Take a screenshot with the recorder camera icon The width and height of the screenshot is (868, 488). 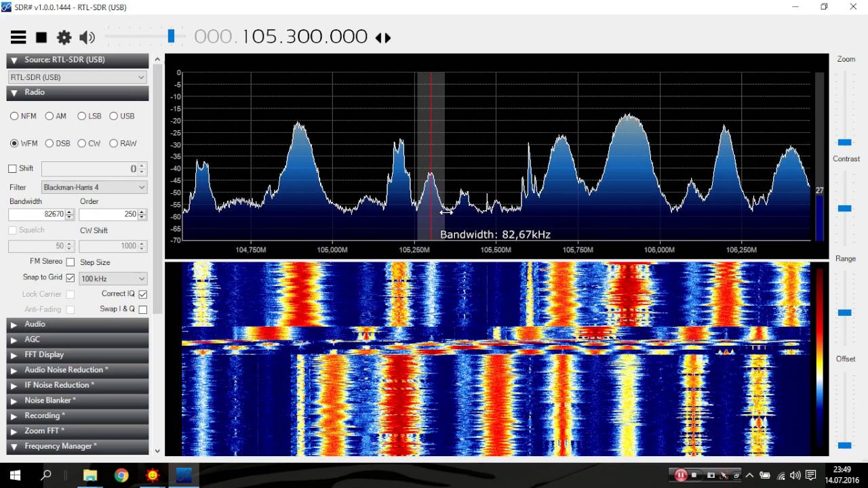tap(710, 476)
